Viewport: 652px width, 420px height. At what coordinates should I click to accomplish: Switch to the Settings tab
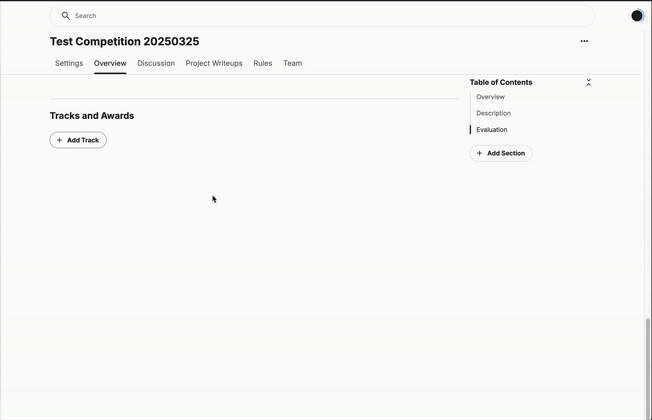[x=69, y=63]
